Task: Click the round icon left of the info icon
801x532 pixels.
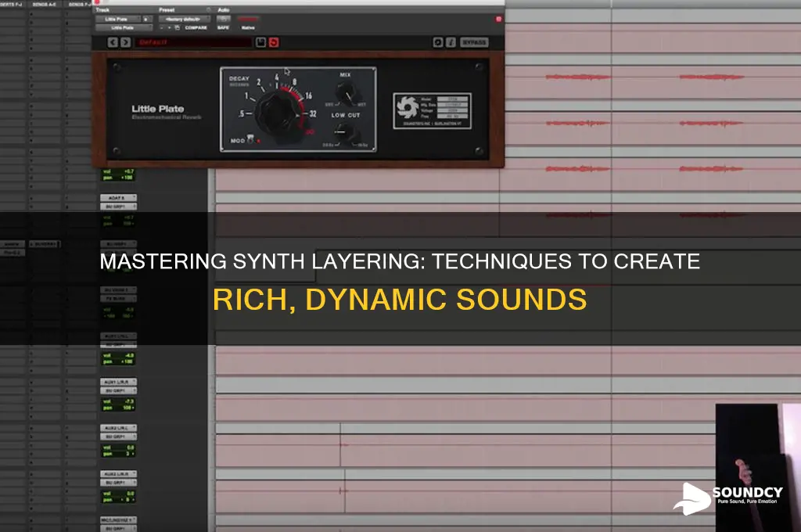Action: [x=438, y=42]
